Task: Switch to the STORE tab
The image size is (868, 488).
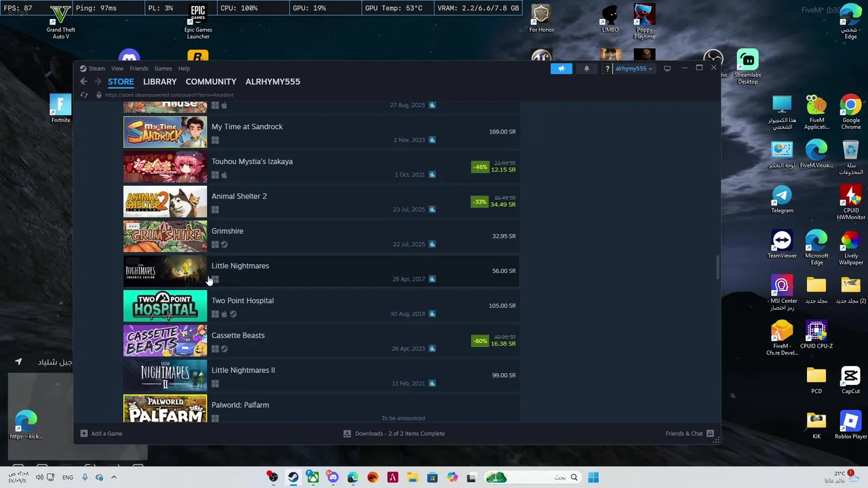Action: tap(121, 81)
